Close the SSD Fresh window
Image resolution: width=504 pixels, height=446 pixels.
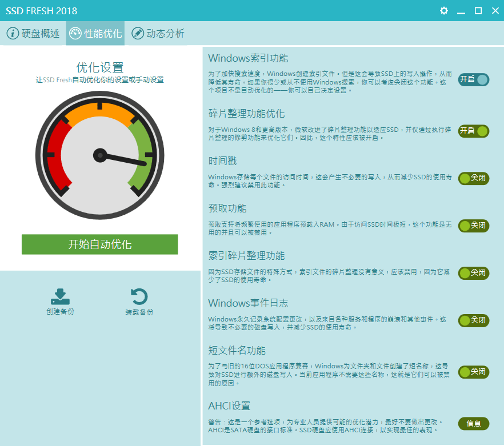click(495, 11)
